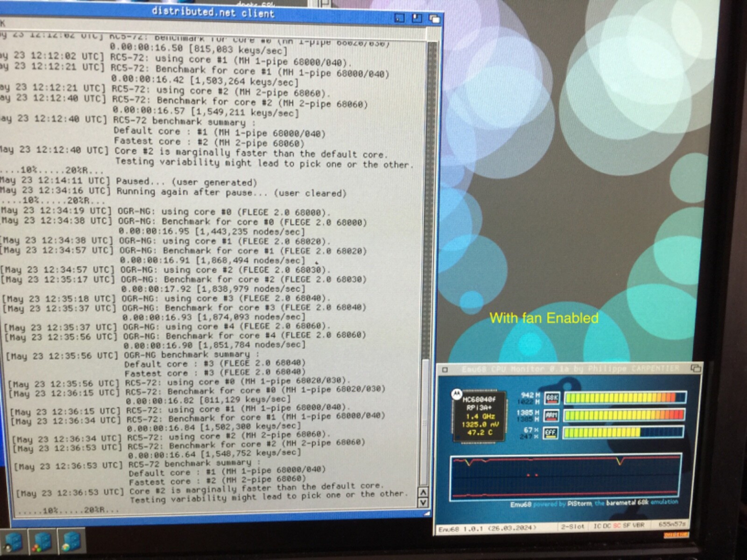The image size is (747, 560).
Task: Click the vertical scrollbar of distributed.net client
Action: 427,264
